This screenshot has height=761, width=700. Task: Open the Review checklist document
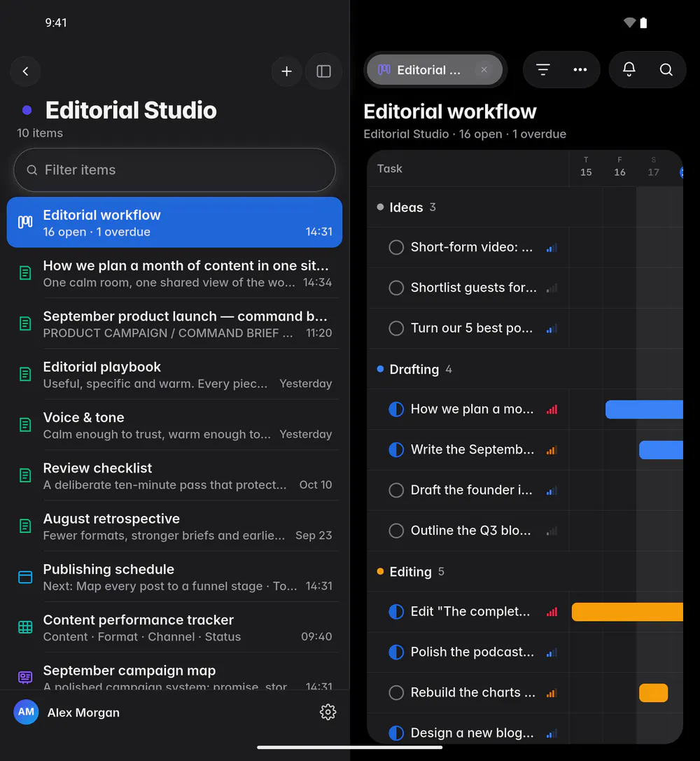coord(174,475)
